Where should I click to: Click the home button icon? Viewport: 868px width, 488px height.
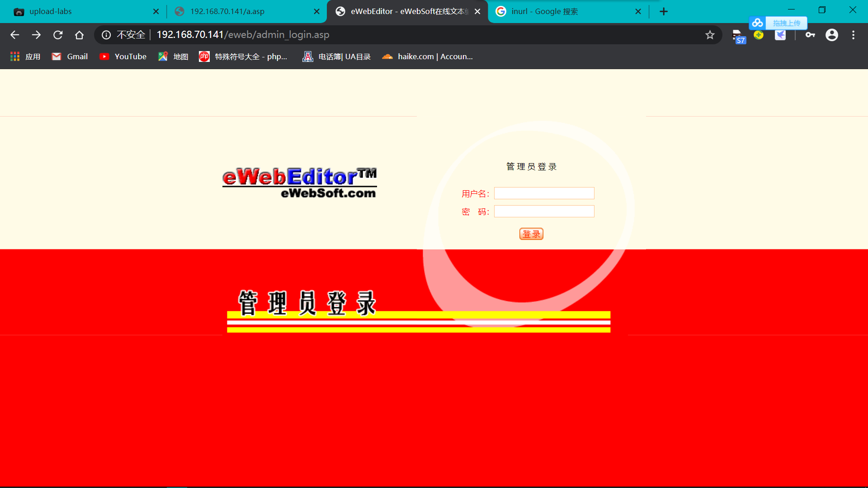click(x=79, y=35)
